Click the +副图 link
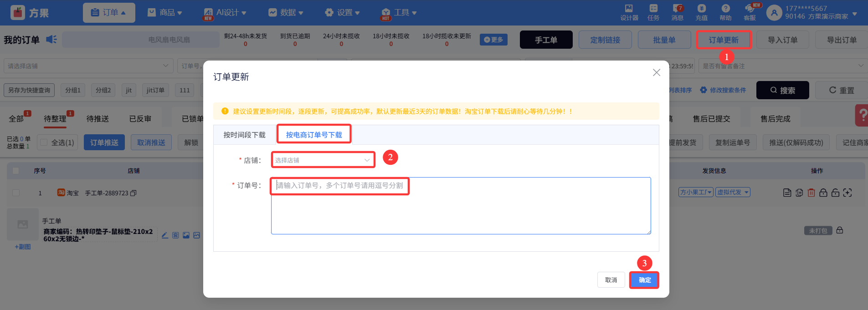868x310 pixels. [x=23, y=247]
